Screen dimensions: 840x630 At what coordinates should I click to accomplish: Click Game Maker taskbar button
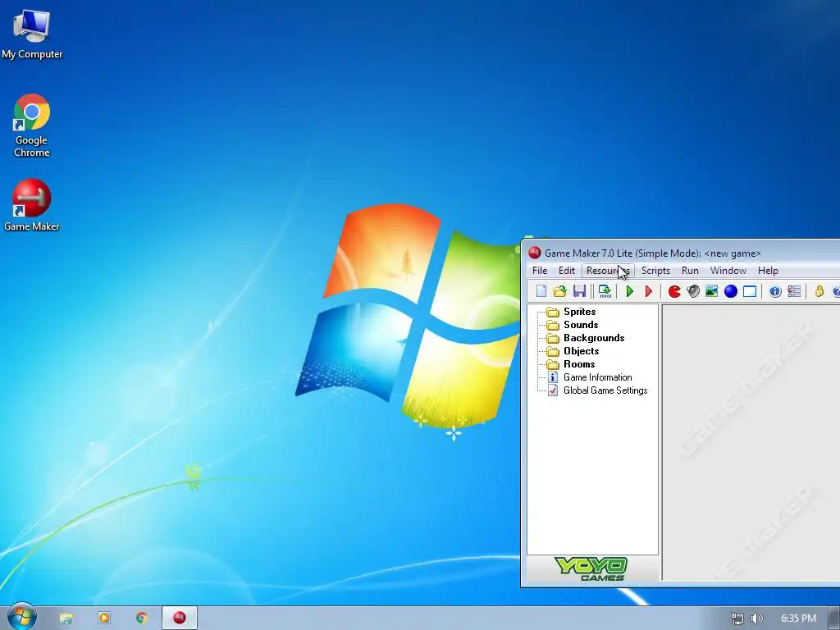tap(180, 619)
